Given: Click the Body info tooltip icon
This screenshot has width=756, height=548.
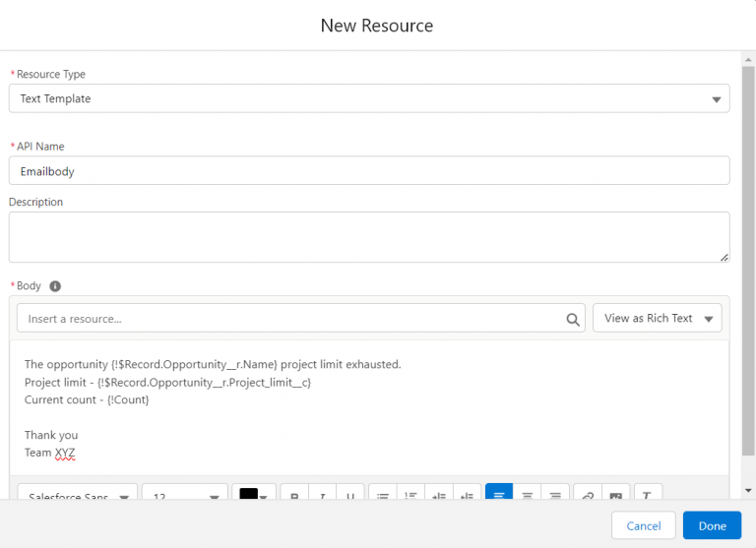Looking at the screenshot, I should point(55,286).
